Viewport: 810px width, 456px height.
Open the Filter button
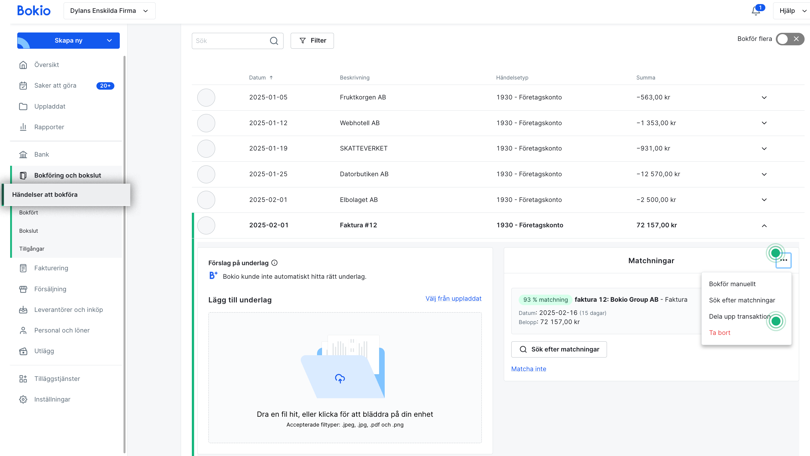click(x=312, y=41)
